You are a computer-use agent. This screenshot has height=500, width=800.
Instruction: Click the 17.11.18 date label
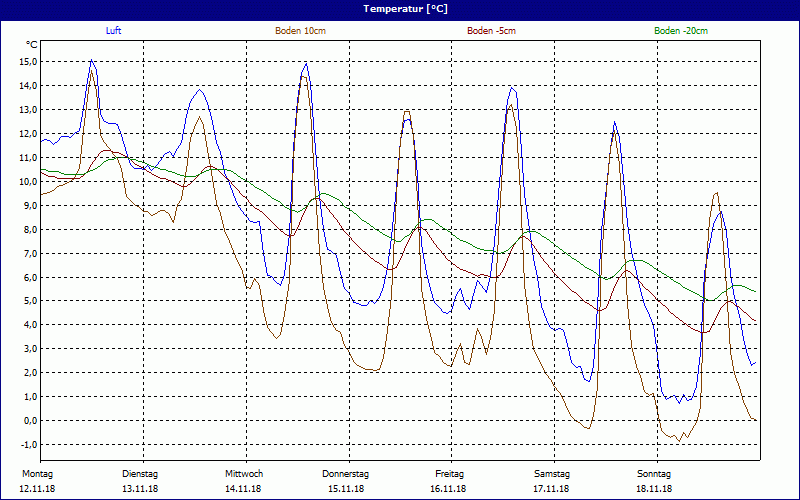[551, 489]
